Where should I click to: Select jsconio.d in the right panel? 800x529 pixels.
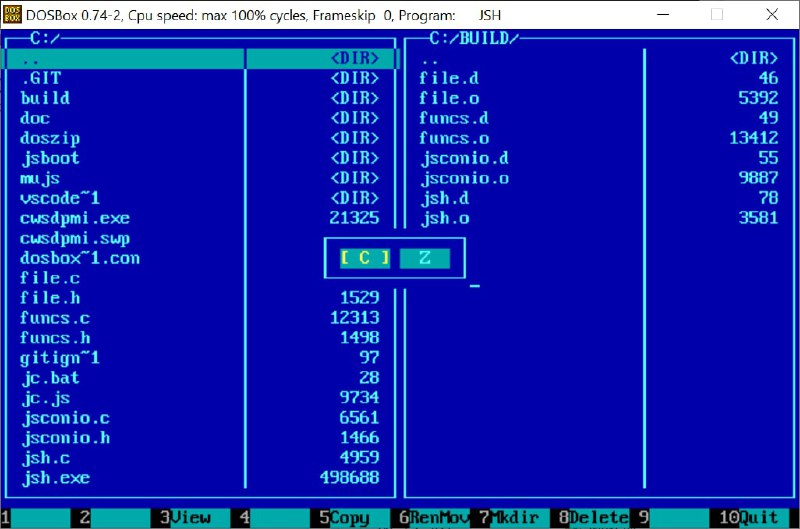(x=464, y=158)
